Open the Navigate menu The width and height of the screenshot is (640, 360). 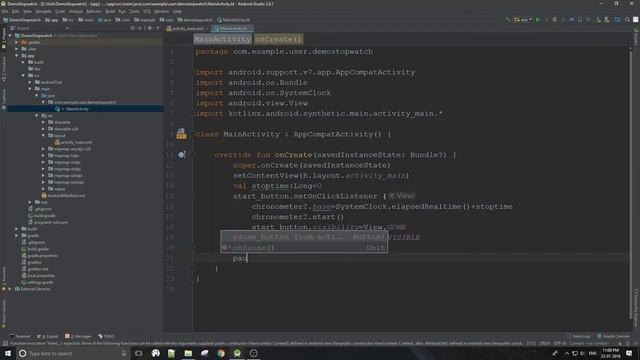click(x=43, y=11)
